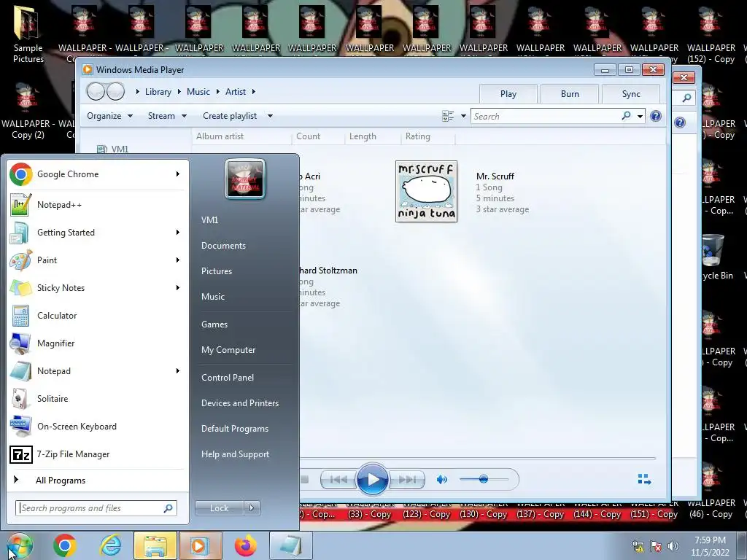This screenshot has width=747, height=560.
Task: Click Library in the breadcrumb
Action: pos(158,92)
